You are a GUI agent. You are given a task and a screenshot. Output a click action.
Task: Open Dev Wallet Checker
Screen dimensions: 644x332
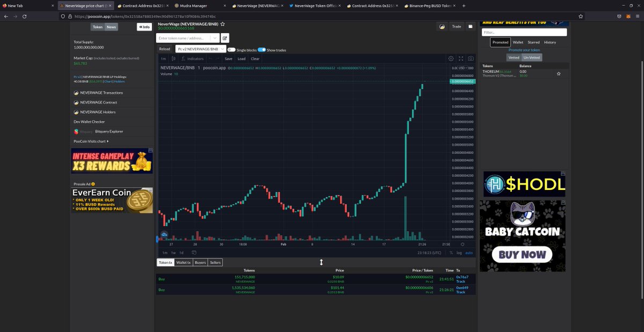(x=89, y=122)
